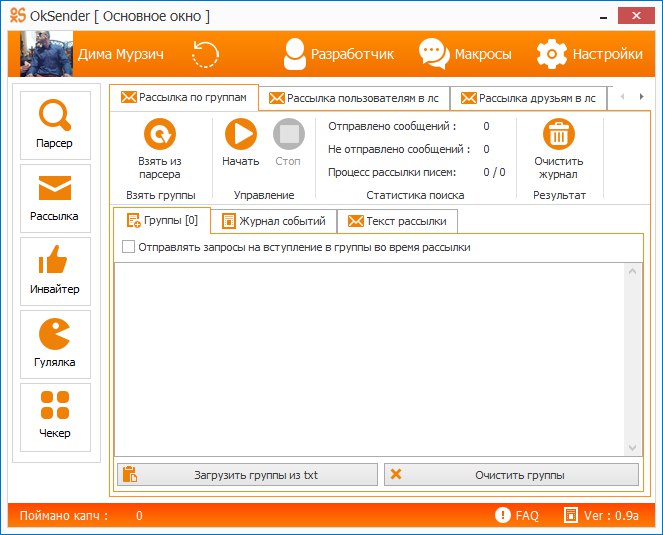The height and width of the screenshot is (535, 663).
Task: Click the Дима Мурзич account name
Action: click(x=121, y=54)
